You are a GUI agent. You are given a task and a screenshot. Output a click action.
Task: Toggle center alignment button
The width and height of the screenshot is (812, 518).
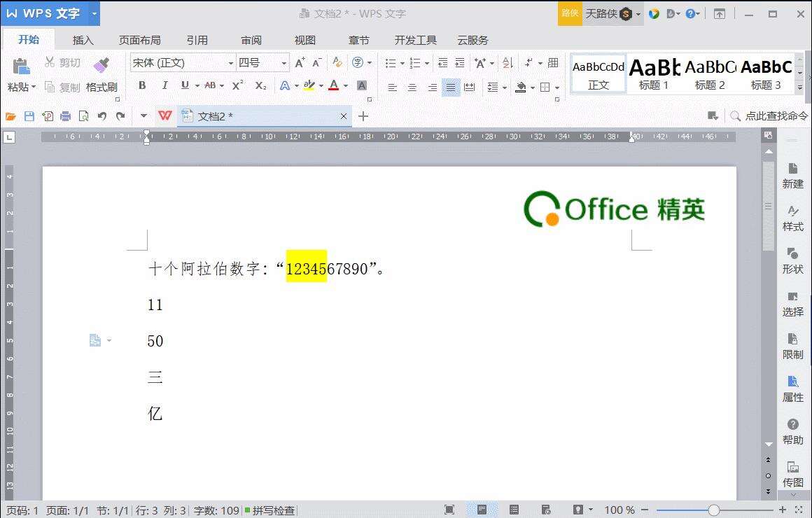[x=412, y=87]
